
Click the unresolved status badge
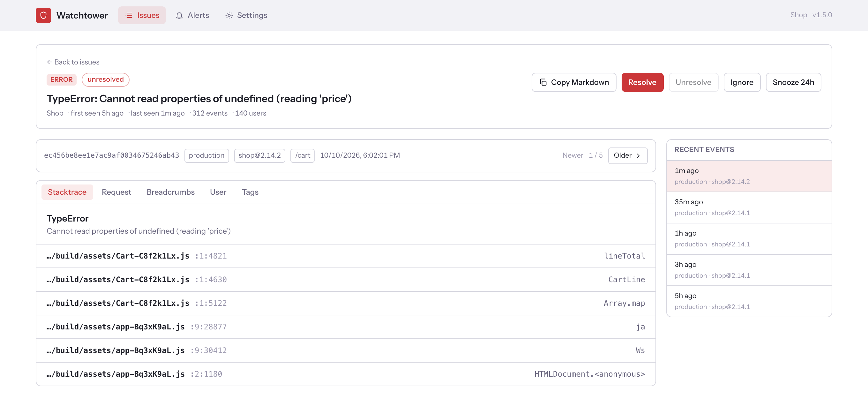105,79
